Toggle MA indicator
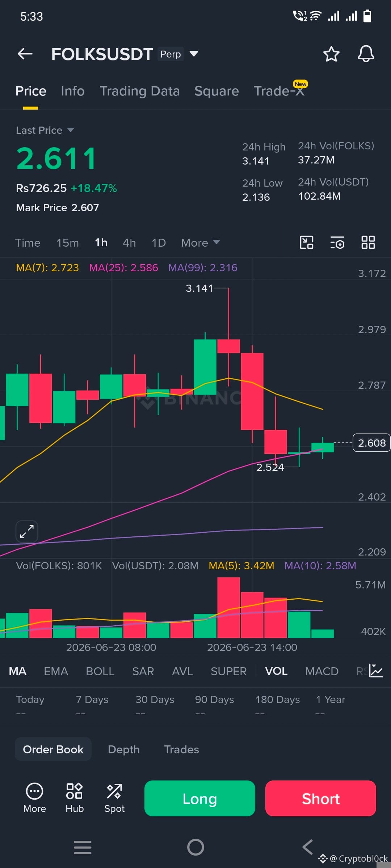The image size is (391, 868). pyautogui.click(x=17, y=671)
